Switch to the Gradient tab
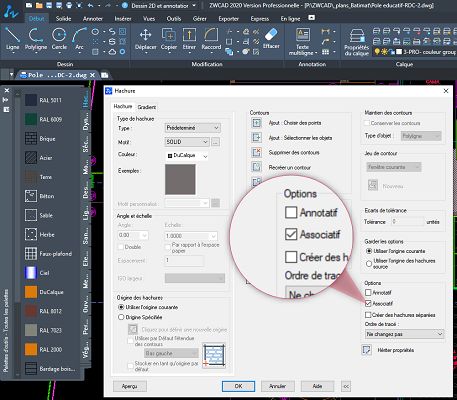The image size is (457, 400). pos(147,107)
